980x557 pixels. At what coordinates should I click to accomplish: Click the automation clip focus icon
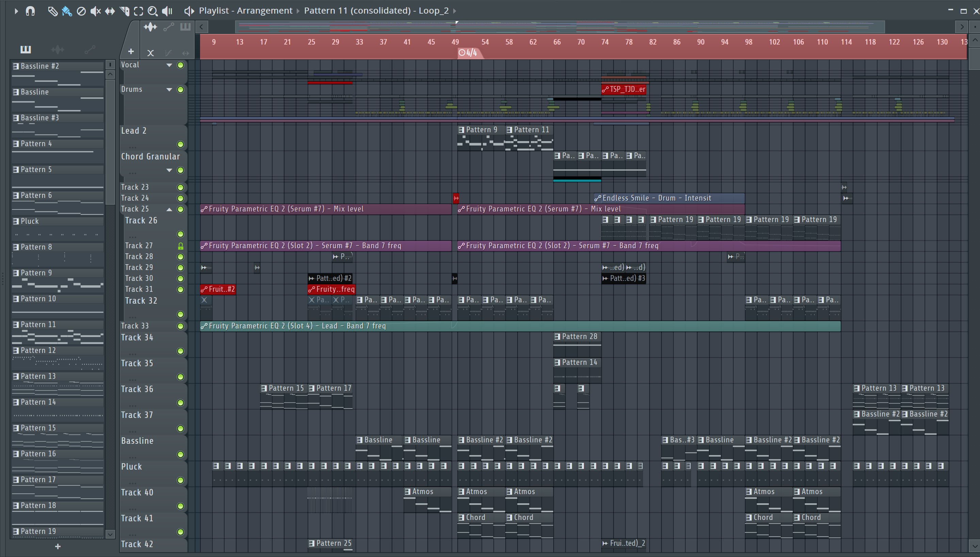(168, 27)
